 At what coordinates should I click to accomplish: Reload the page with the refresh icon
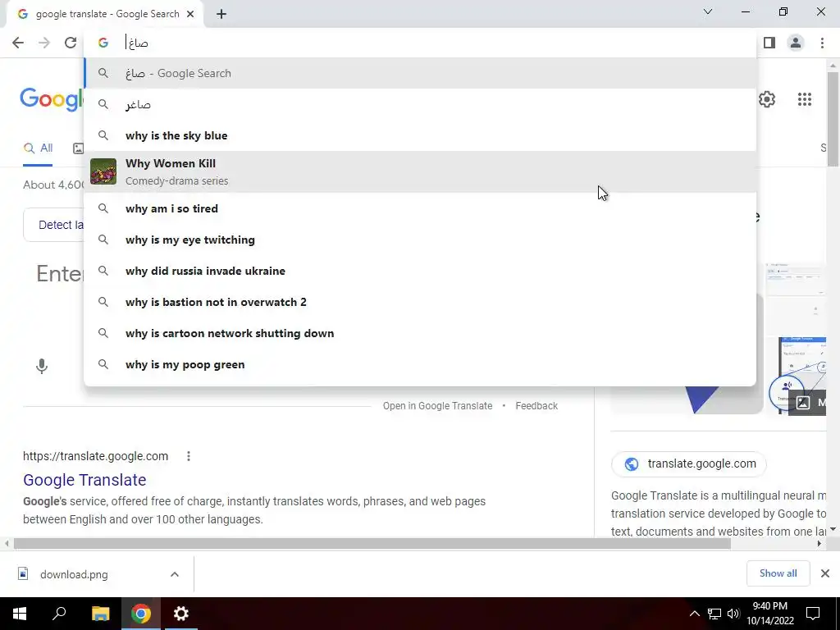pos(71,43)
